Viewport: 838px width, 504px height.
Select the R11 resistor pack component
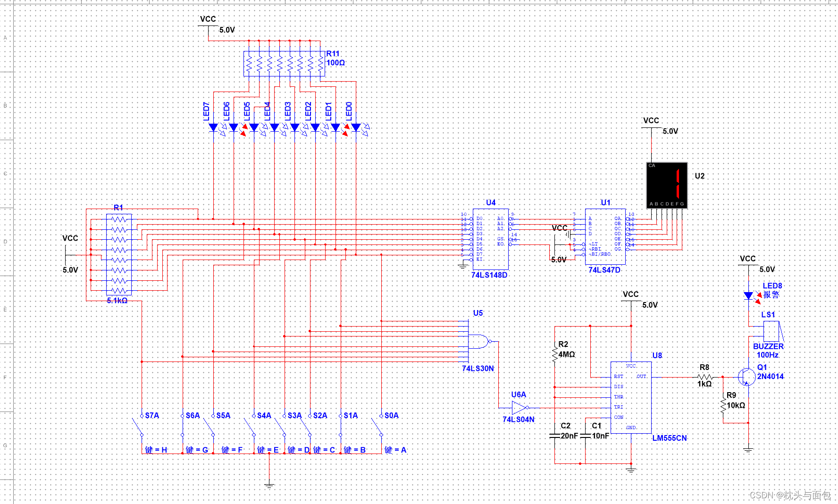click(285, 64)
